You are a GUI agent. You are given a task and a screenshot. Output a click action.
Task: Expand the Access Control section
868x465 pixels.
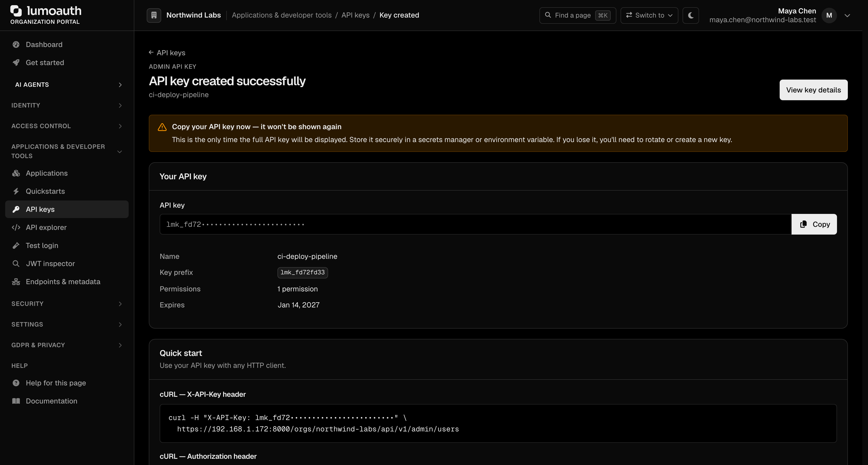point(67,126)
